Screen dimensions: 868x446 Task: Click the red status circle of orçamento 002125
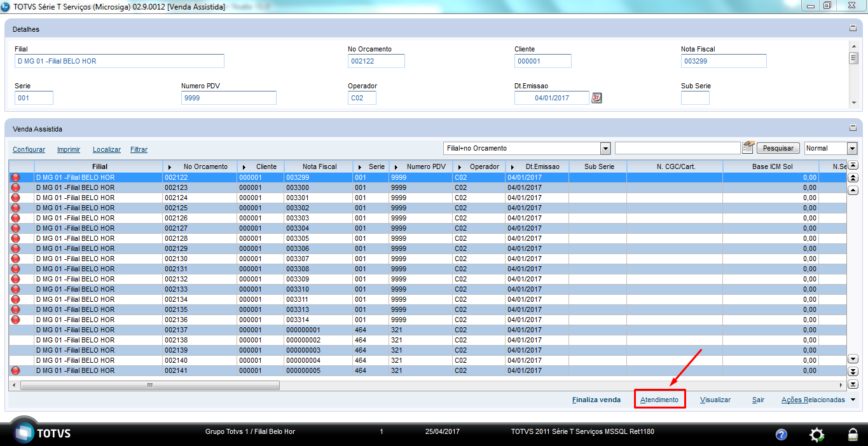(16, 208)
